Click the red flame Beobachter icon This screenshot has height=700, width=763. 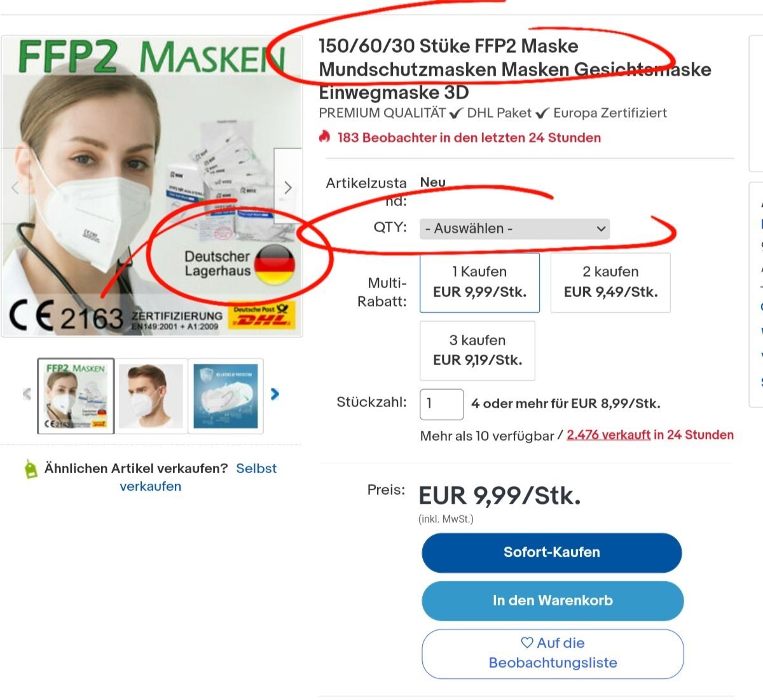coord(326,137)
